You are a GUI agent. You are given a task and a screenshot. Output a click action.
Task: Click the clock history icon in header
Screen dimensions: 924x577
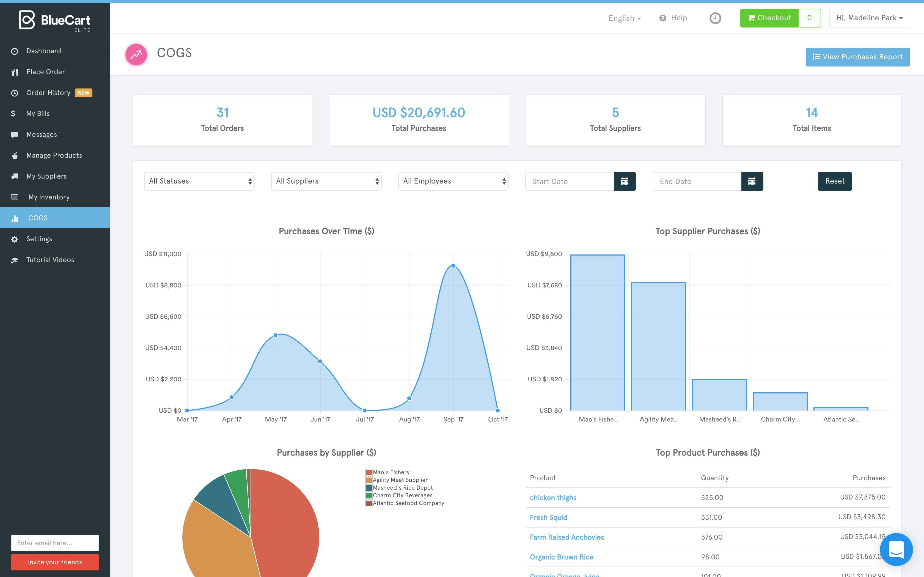[x=715, y=18]
